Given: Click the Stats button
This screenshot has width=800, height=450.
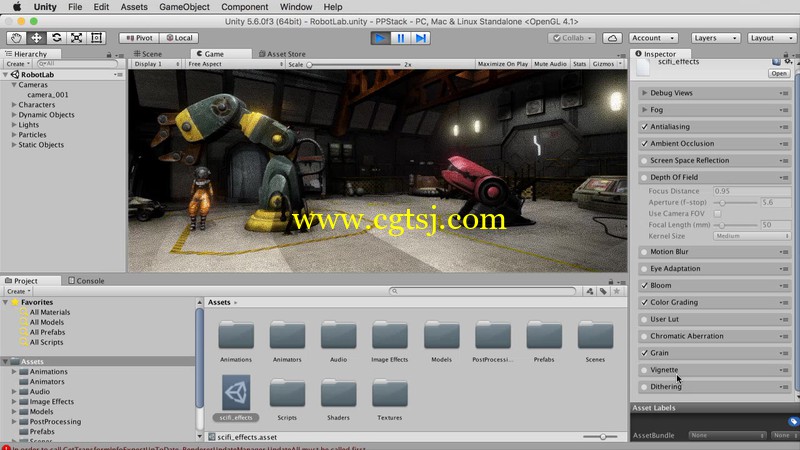Looking at the screenshot, I should (x=579, y=64).
